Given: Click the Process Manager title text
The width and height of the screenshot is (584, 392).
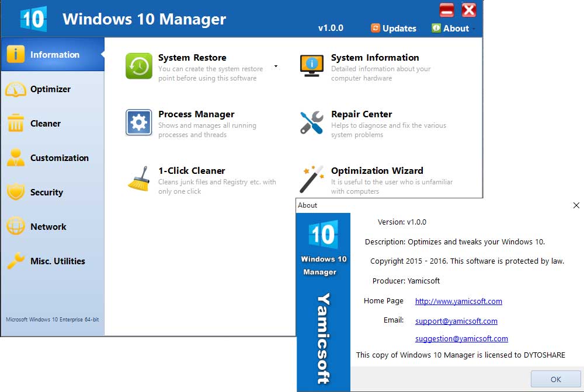Looking at the screenshot, I should 196,114.
